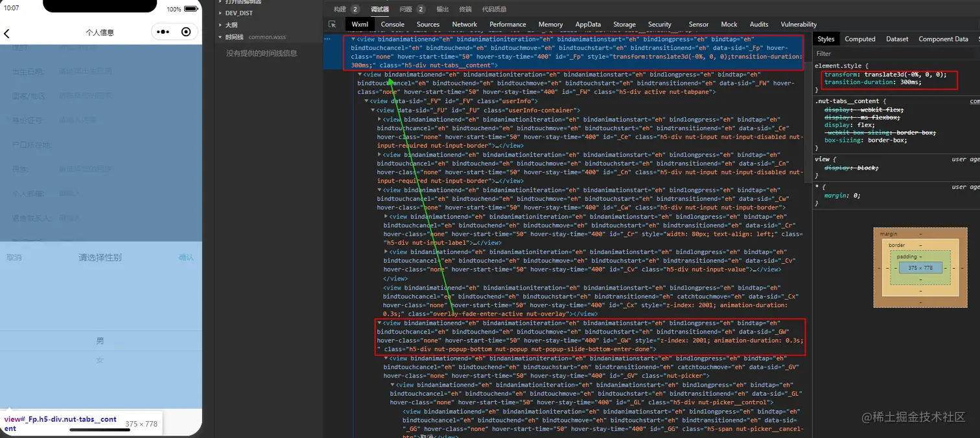Viewport: 980px width, 438px height.
Task: Tap the back arrow in the phone header
Action: 7,33
